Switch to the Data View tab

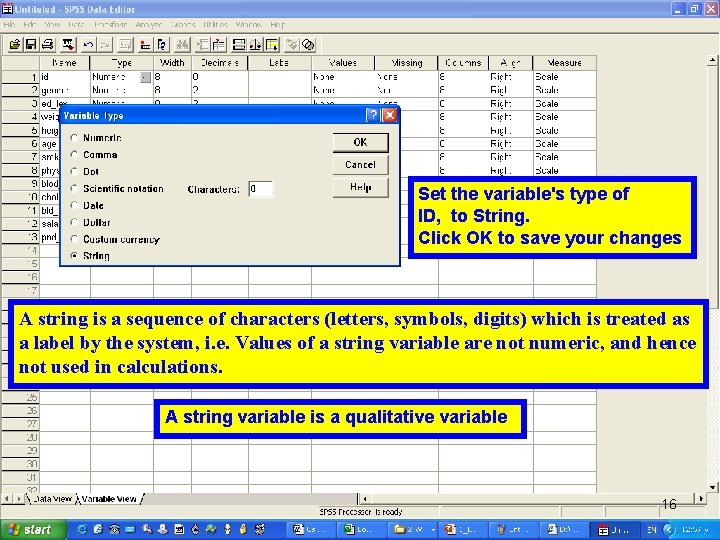[52, 499]
